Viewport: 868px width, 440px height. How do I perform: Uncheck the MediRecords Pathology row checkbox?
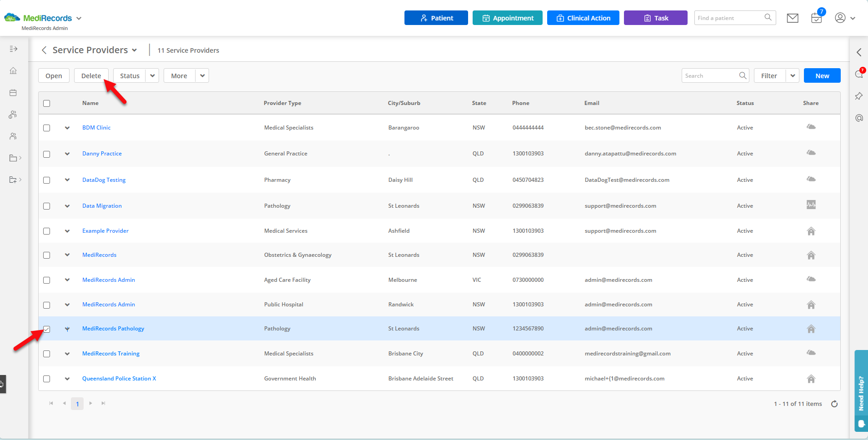pyautogui.click(x=46, y=329)
